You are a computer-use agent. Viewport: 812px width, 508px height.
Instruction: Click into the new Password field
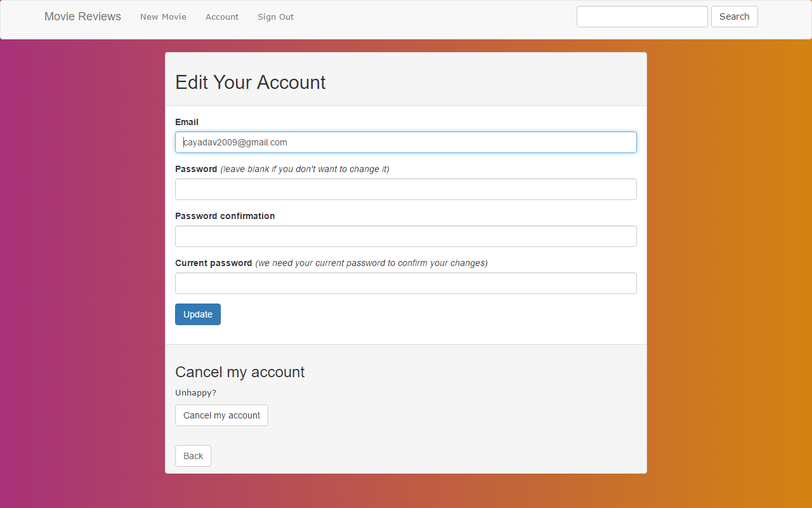tap(406, 189)
